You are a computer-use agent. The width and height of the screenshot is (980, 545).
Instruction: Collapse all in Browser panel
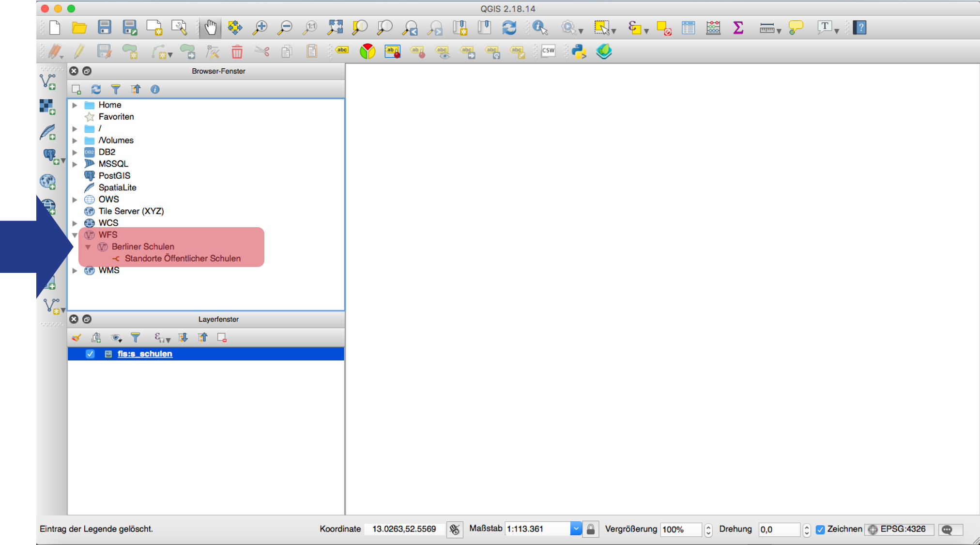[x=136, y=89]
